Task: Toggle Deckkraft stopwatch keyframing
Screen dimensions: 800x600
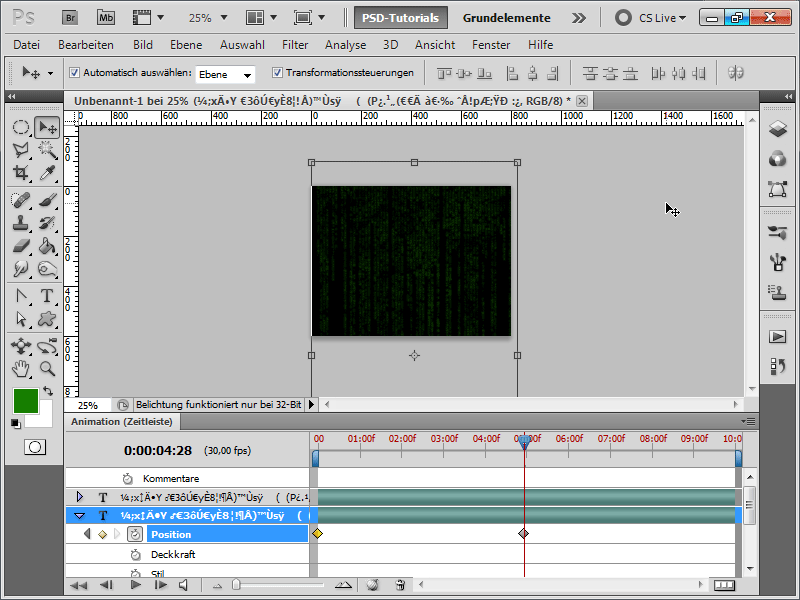Action: tap(135, 555)
